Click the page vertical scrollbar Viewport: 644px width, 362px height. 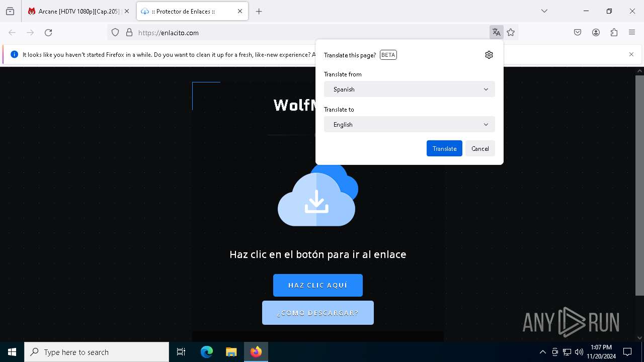tap(639, 186)
